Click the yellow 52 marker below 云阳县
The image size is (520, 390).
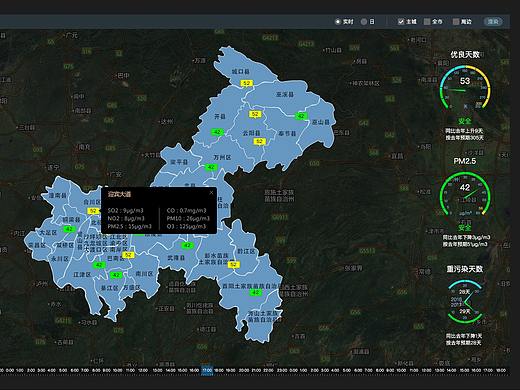(259, 142)
